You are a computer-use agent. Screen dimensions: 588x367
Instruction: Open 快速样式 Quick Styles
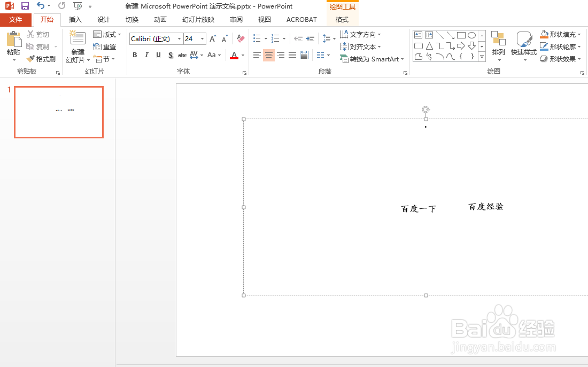tap(523, 46)
